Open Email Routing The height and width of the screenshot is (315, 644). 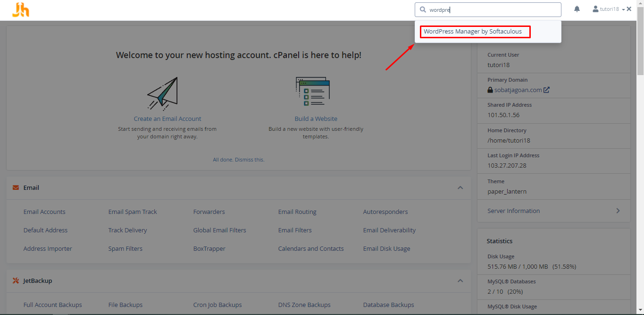pyautogui.click(x=297, y=212)
